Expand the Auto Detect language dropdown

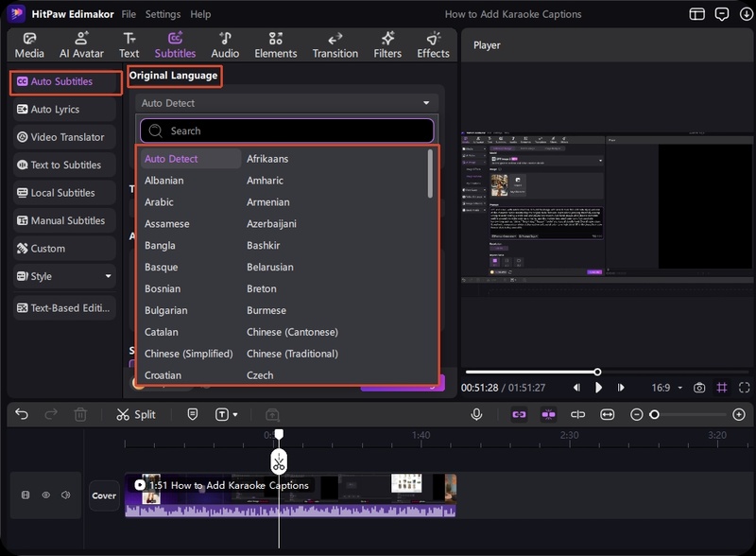coord(286,103)
